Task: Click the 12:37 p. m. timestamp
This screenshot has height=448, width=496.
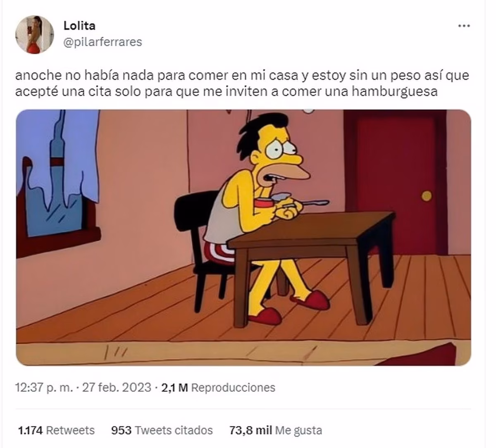Action: point(44,388)
